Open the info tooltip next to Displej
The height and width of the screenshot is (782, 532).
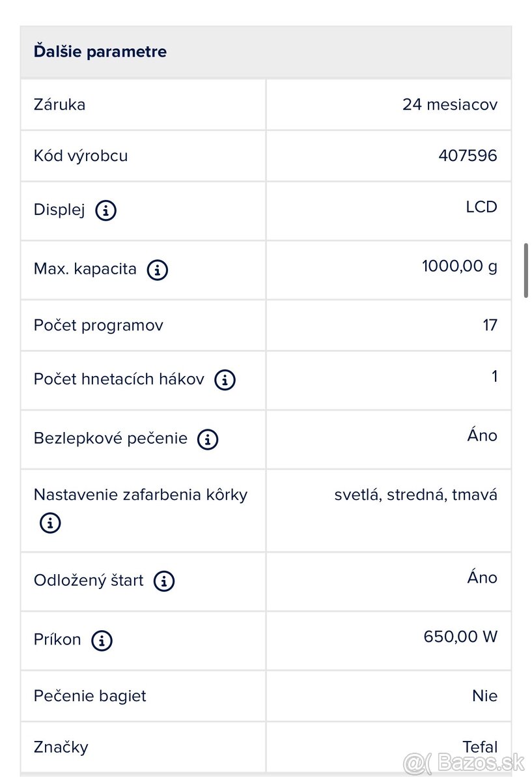[106, 210]
